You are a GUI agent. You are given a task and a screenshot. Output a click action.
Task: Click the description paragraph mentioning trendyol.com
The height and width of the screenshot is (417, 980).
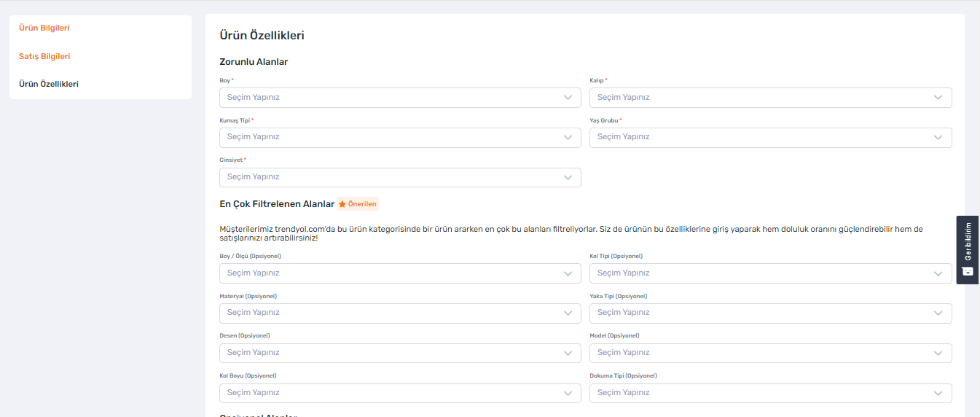[x=571, y=233]
